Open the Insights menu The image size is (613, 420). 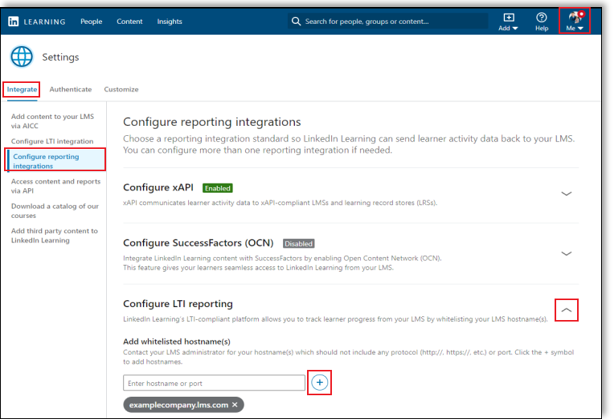[x=169, y=22]
